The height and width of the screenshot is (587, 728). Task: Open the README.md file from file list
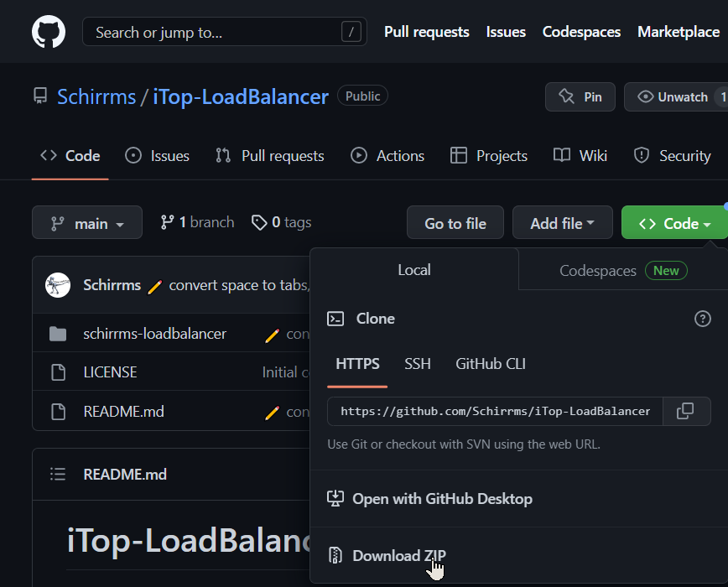(x=123, y=412)
